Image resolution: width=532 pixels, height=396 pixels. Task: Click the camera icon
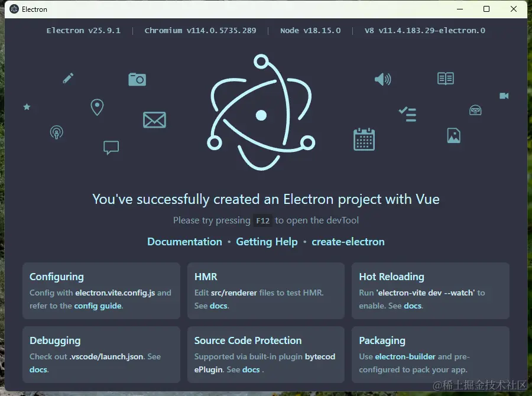(x=137, y=79)
